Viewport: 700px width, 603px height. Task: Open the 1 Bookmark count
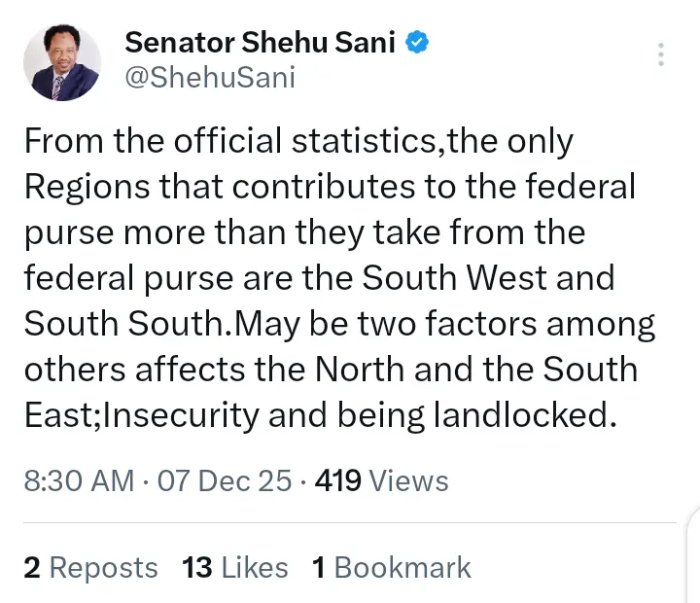[391, 568]
